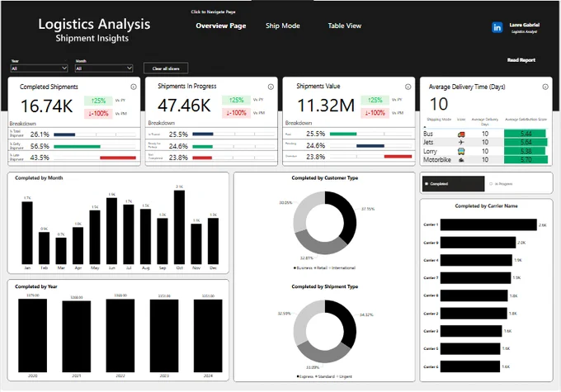Select the Dec bar in Completed by Month

[x=213, y=241]
